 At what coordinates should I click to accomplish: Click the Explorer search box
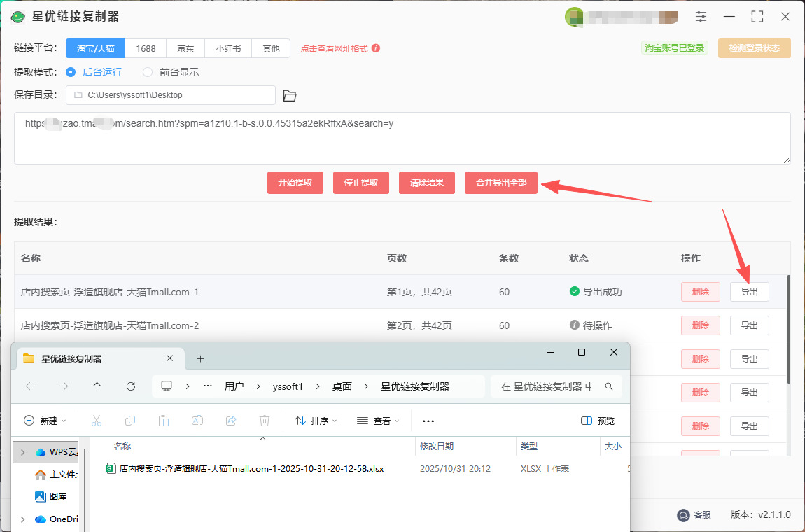click(x=556, y=386)
